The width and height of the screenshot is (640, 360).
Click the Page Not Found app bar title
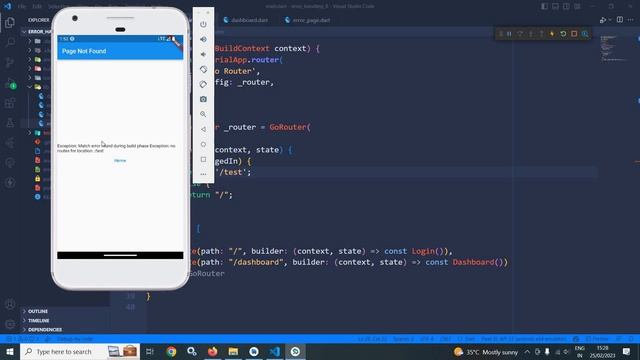click(84, 51)
